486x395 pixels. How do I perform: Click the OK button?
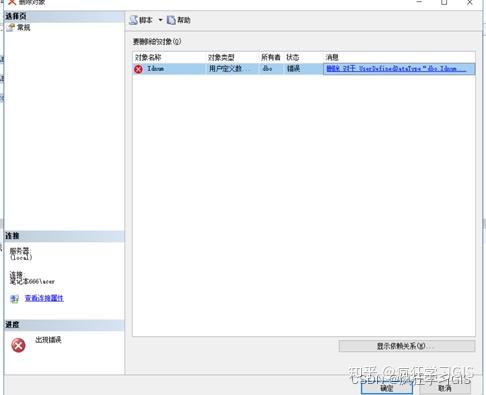pyautogui.click(x=387, y=388)
